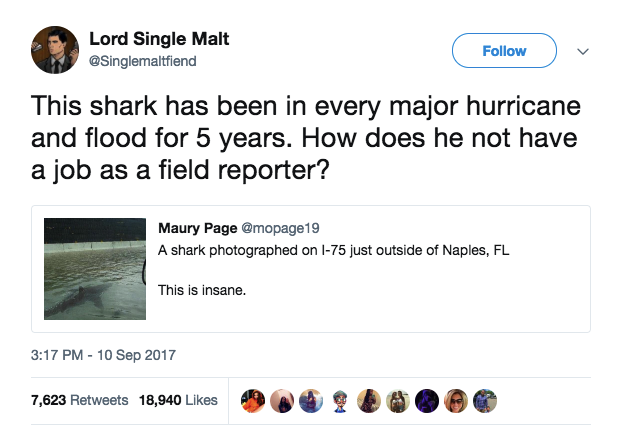Open third liker's avatar
The image size is (626, 434).
point(311,401)
